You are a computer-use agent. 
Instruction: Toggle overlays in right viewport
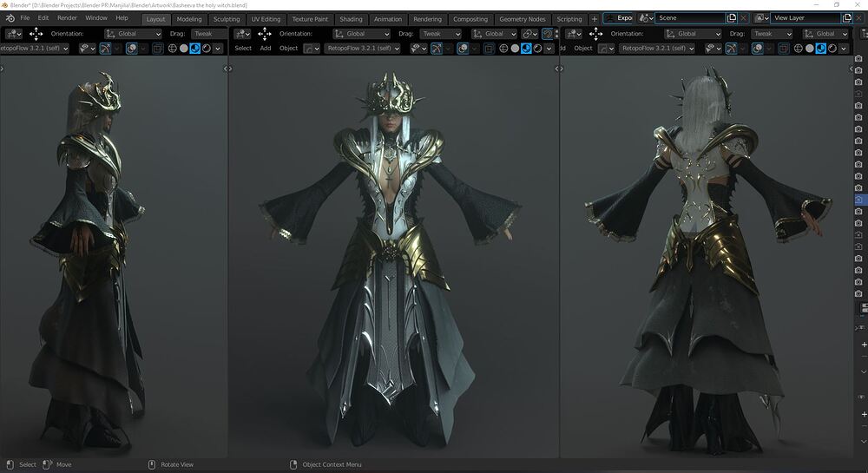pyautogui.click(x=757, y=48)
